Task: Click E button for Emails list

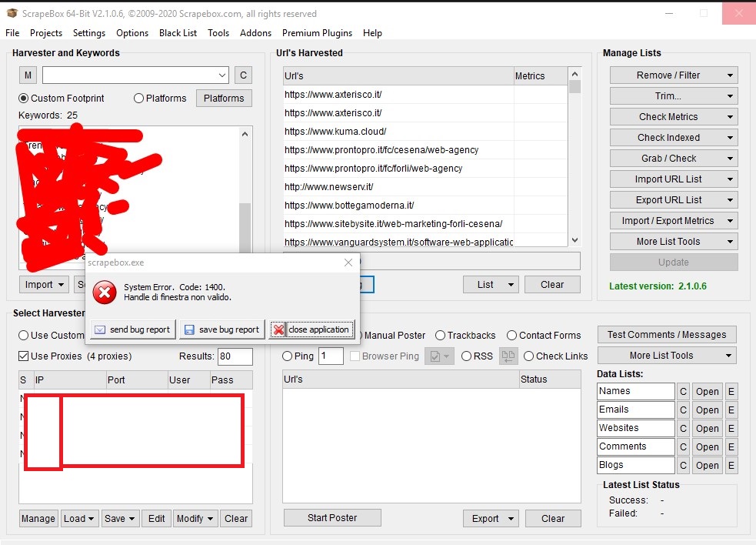Action: coord(731,410)
